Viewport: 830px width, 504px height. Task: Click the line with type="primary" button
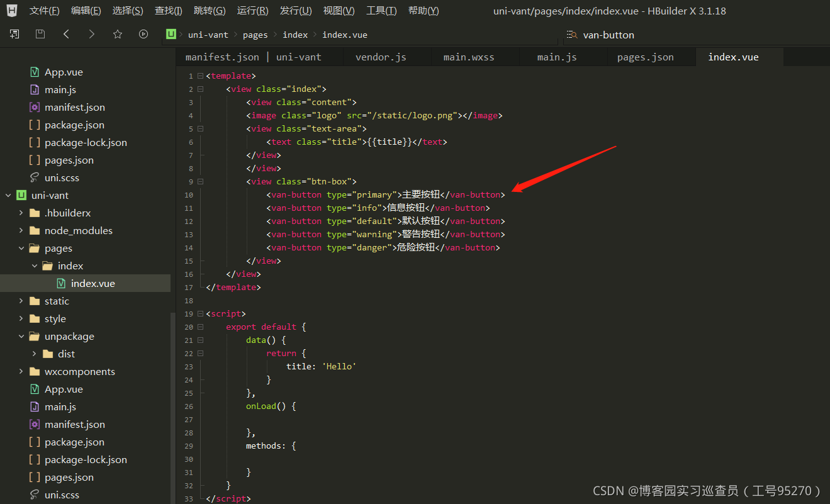[385, 194]
